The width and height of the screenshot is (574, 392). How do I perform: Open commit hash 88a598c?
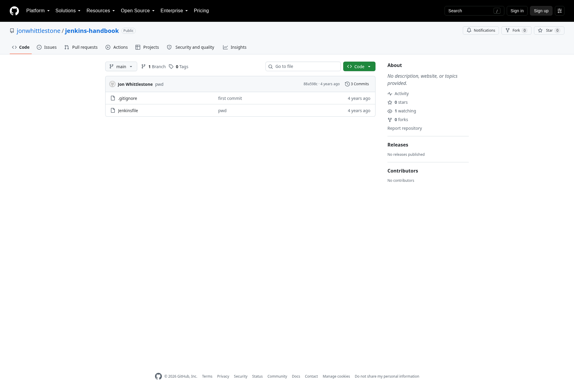click(310, 84)
